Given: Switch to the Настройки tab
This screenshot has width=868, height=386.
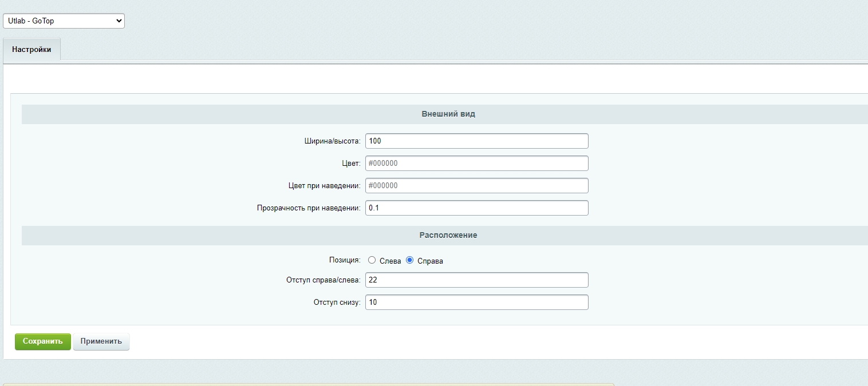Looking at the screenshot, I should (31, 50).
